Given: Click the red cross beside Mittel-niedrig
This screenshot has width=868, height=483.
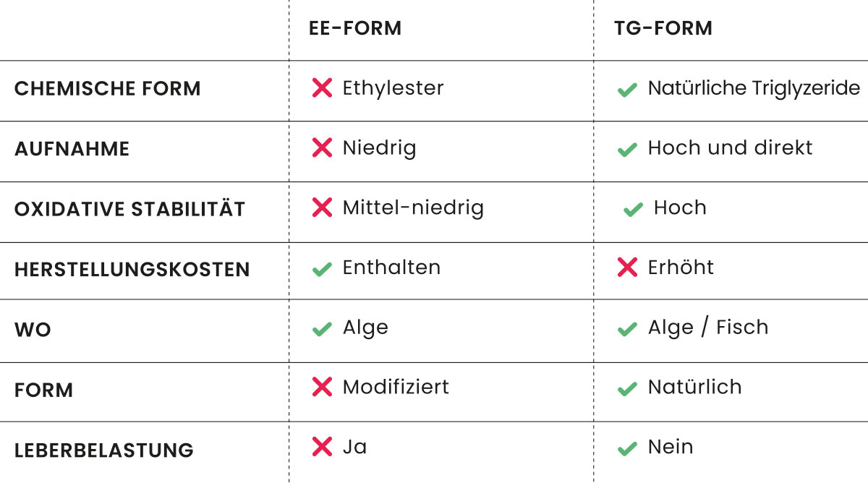Looking at the screenshot, I should tap(322, 208).
